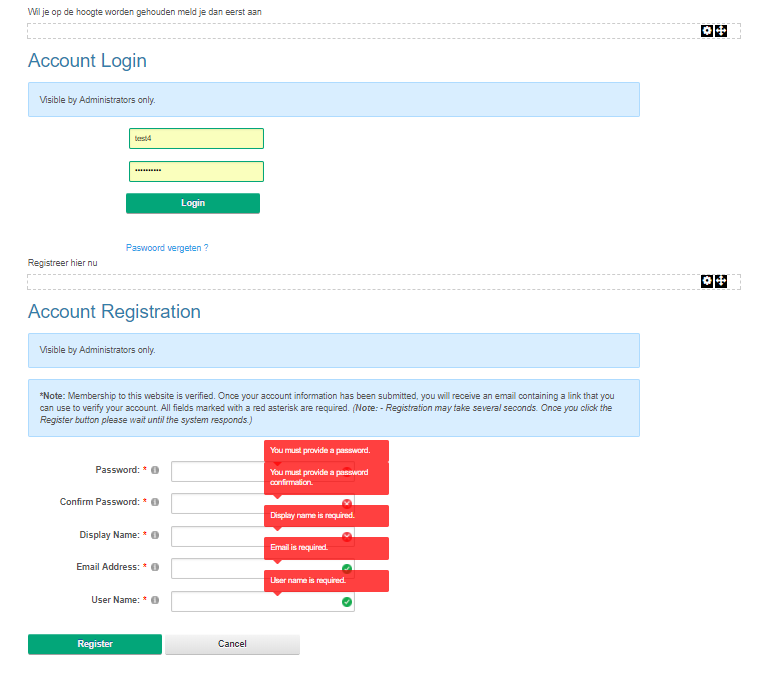Click the info icon next to User Name label
The image size is (770, 682).
[x=155, y=600]
